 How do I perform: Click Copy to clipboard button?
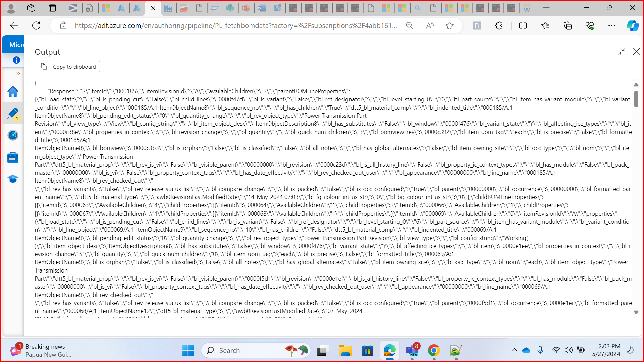(x=67, y=67)
